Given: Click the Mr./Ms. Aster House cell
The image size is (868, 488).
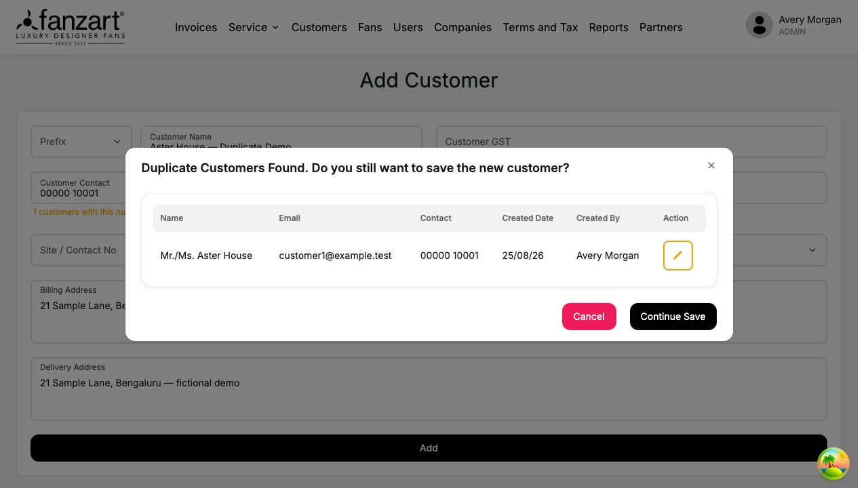Looking at the screenshot, I should click(206, 256).
